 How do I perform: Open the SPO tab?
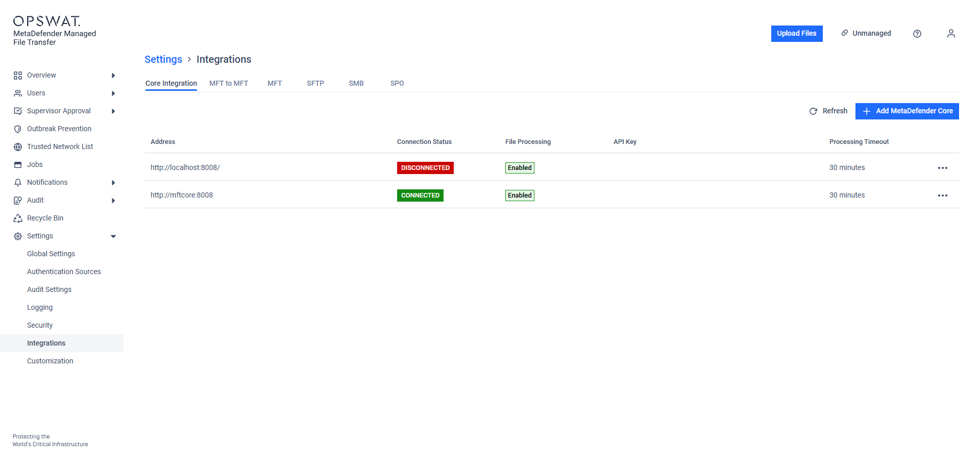coord(397,83)
